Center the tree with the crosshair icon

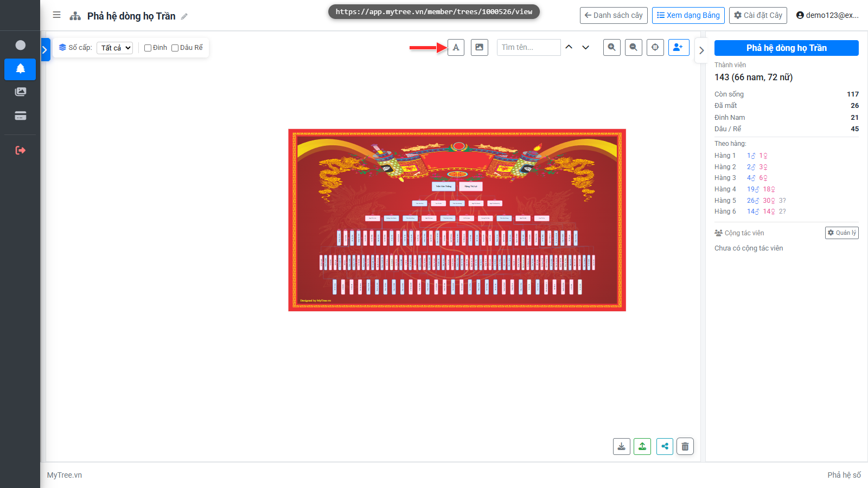[655, 47]
